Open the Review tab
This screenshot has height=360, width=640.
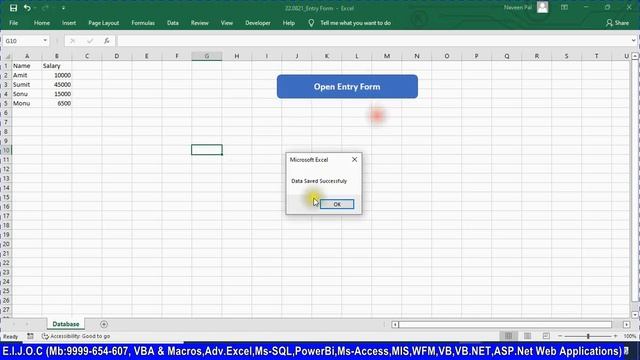click(x=200, y=23)
